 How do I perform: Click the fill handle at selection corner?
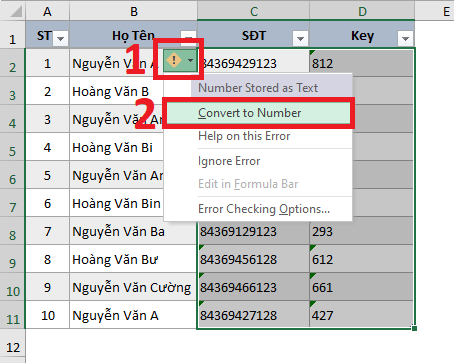pyautogui.click(x=414, y=328)
